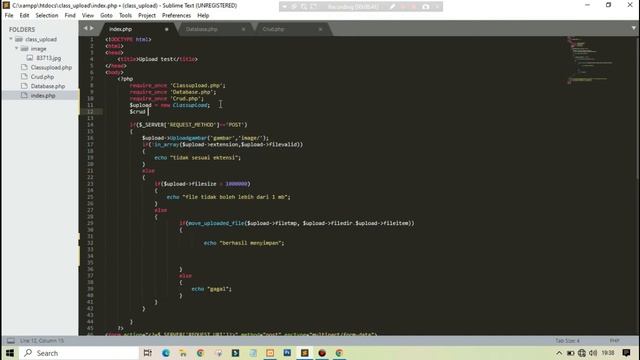Open the Project menu
640x360 pixels.
147,16
